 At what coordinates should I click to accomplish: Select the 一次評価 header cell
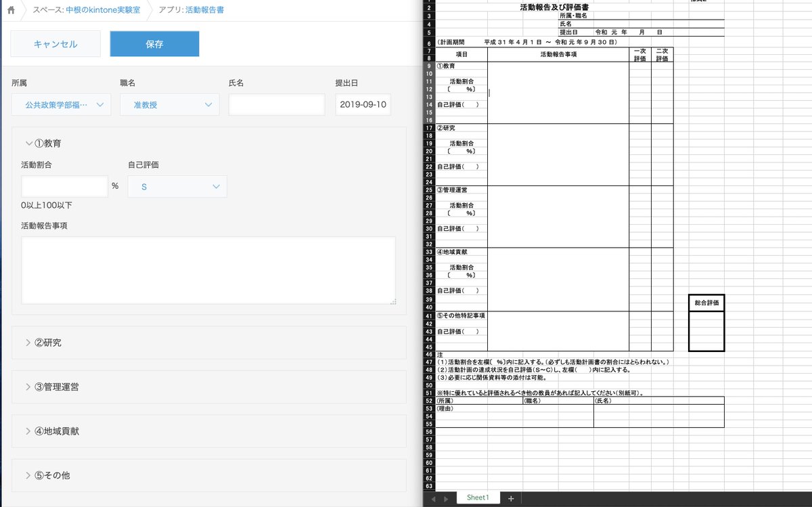[x=640, y=54]
